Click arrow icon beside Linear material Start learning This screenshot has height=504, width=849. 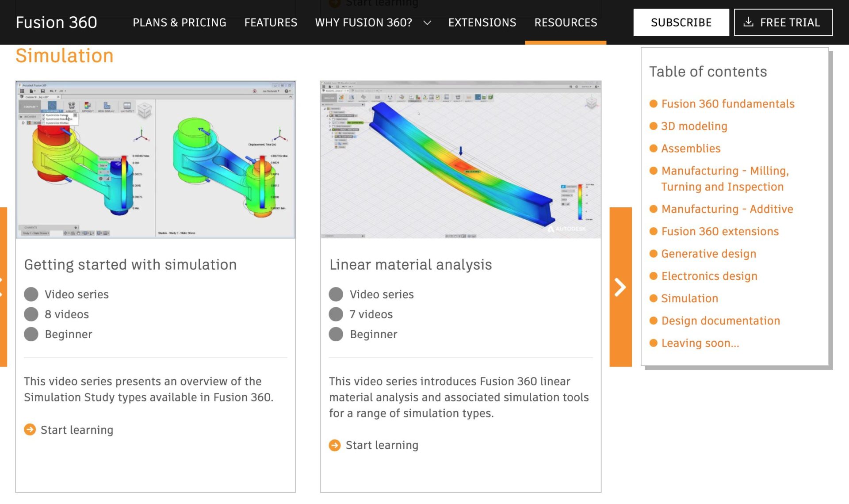(335, 445)
